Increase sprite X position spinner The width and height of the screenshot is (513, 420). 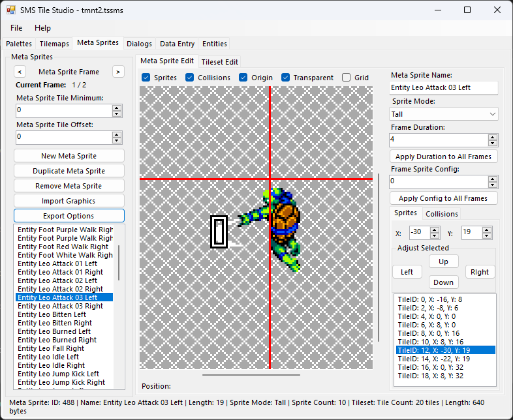tap(435, 230)
